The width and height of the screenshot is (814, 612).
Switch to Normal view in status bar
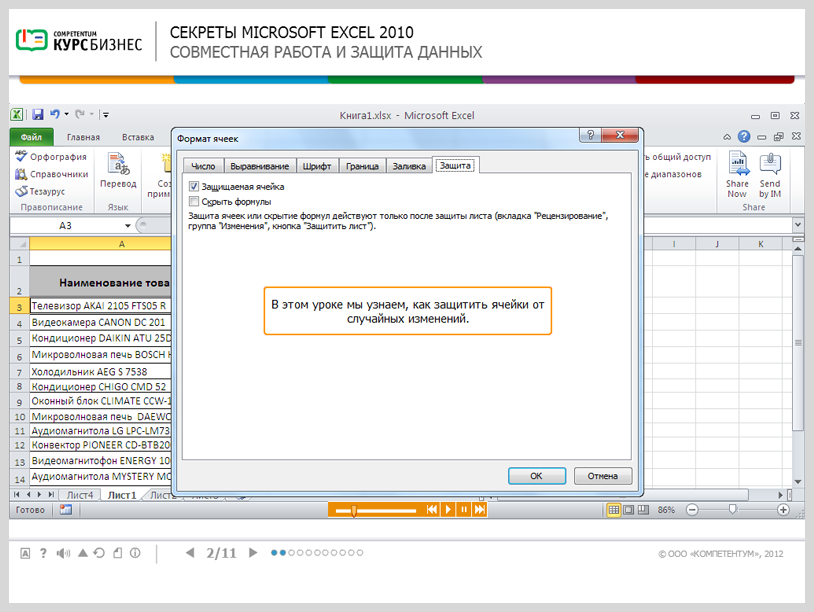coord(614,510)
